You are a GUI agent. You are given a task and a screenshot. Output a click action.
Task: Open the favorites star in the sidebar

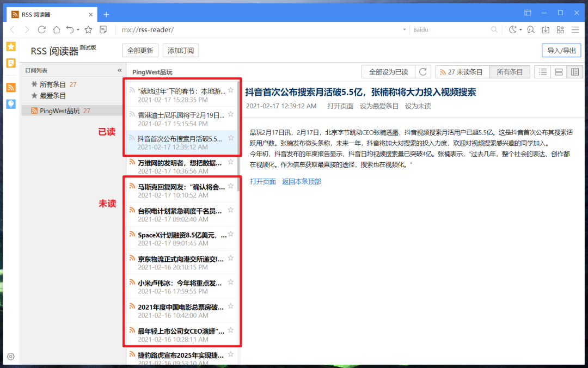click(x=11, y=46)
